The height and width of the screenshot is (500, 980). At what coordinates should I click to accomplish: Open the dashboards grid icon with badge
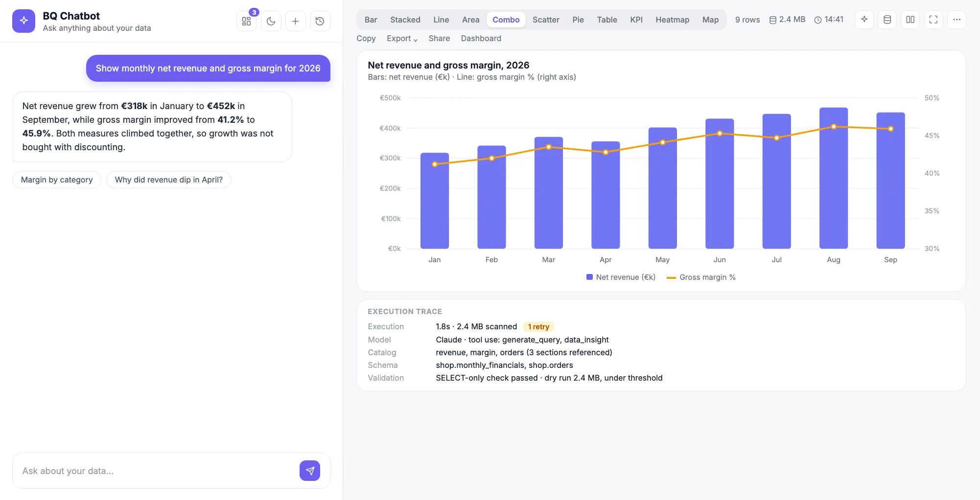coord(246,21)
